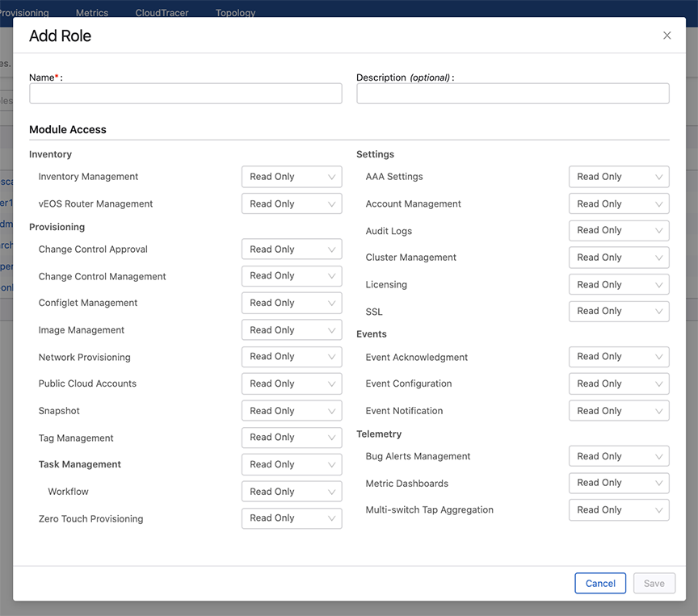Open AAA Settings access dropdown
Screen dimensions: 698x616
[x=619, y=177]
